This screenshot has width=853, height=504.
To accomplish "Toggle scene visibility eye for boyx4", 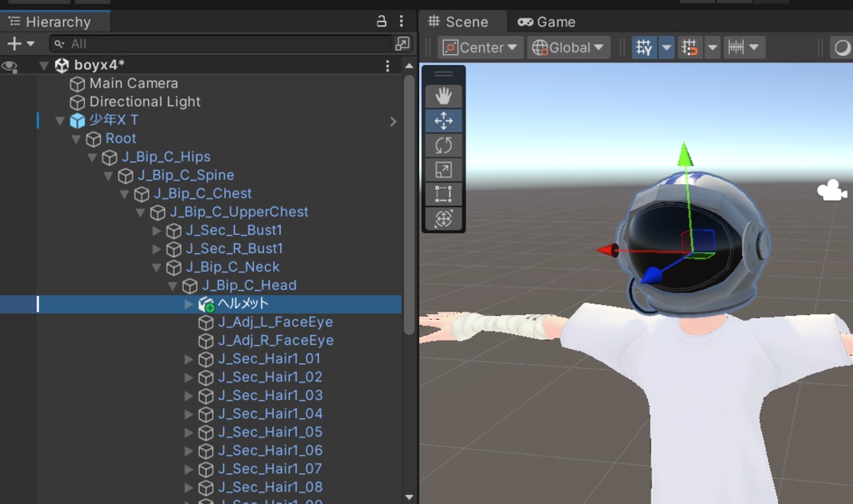I will (x=9, y=66).
